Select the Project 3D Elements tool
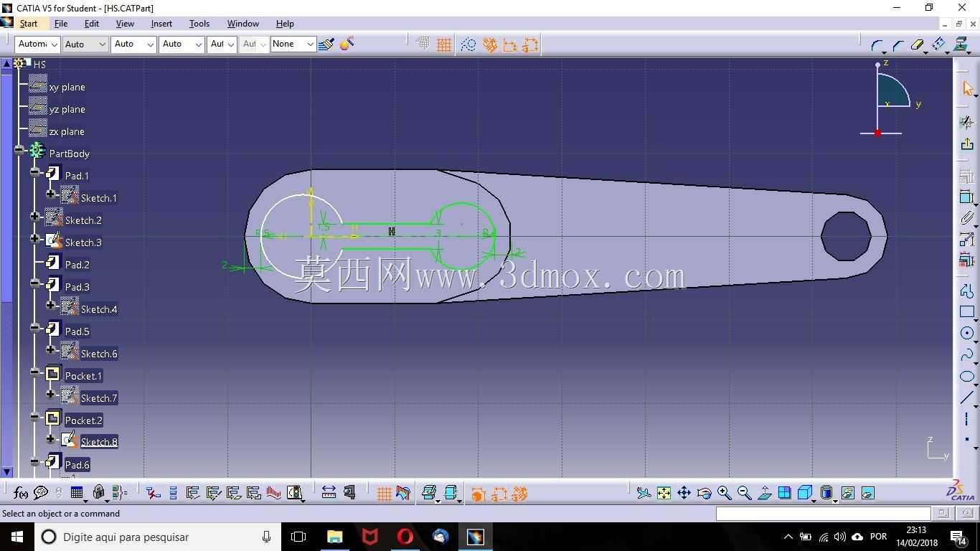This screenshot has height=551, width=980. (961, 45)
